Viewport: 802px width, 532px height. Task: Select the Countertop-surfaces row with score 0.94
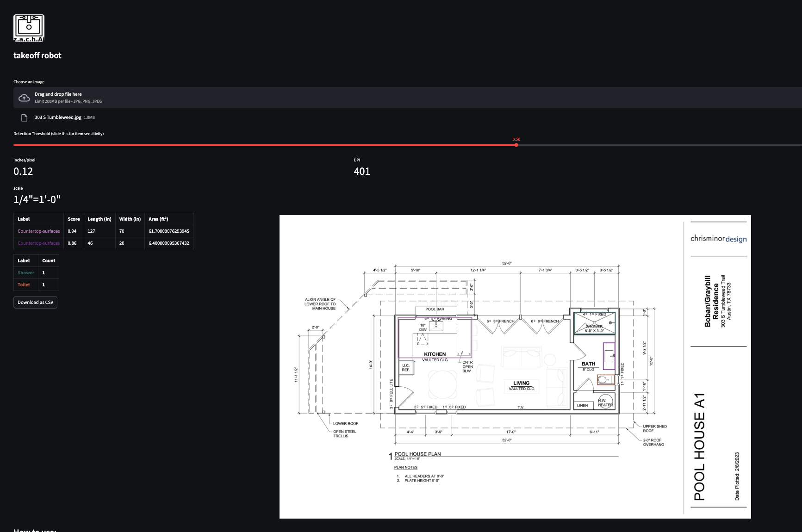[x=38, y=231]
